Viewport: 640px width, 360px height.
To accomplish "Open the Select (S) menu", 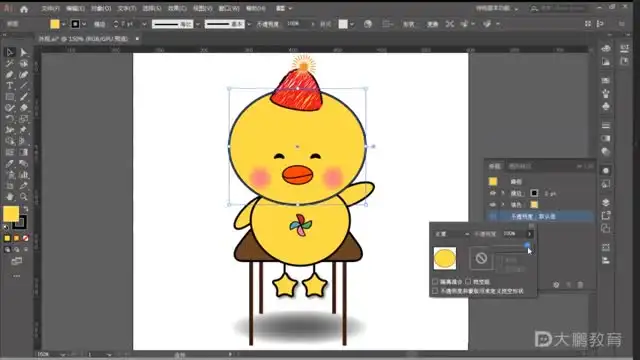I will (x=151, y=9).
